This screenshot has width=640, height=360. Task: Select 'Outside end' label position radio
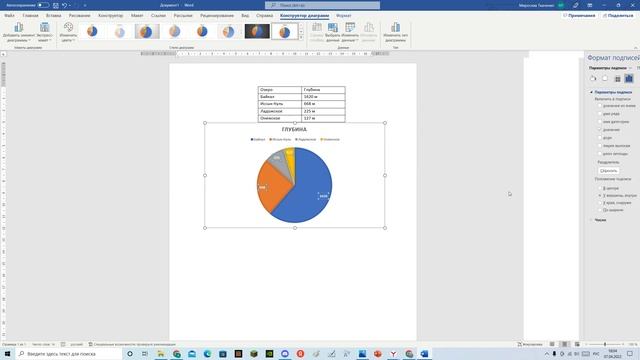click(x=600, y=203)
